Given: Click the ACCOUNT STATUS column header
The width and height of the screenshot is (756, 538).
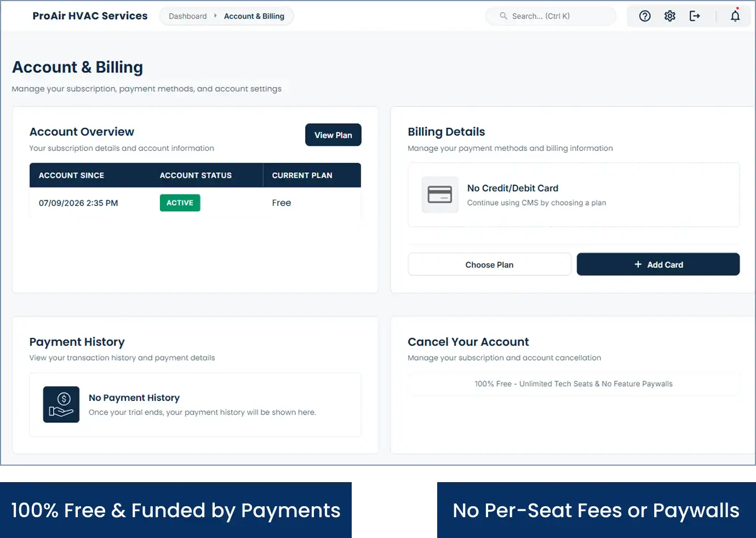Looking at the screenshot, I should pos(196,175).
